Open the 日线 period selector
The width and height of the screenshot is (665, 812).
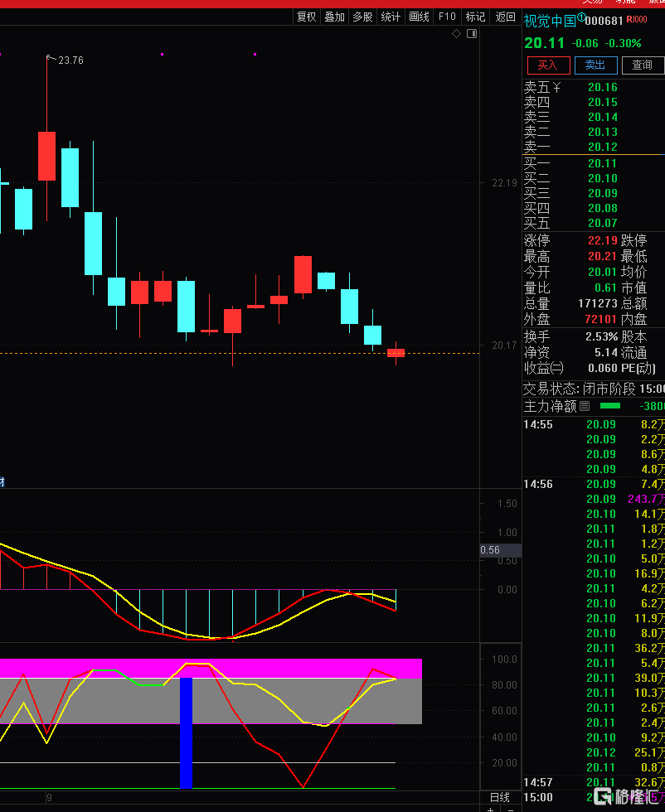[x=500, y=797]
